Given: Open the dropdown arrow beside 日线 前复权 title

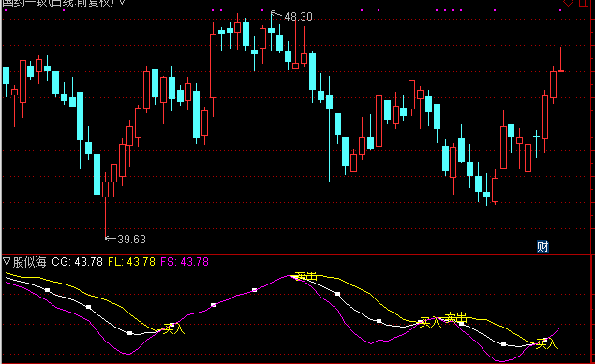Looking at the screenshot, I should pos(122,2).
